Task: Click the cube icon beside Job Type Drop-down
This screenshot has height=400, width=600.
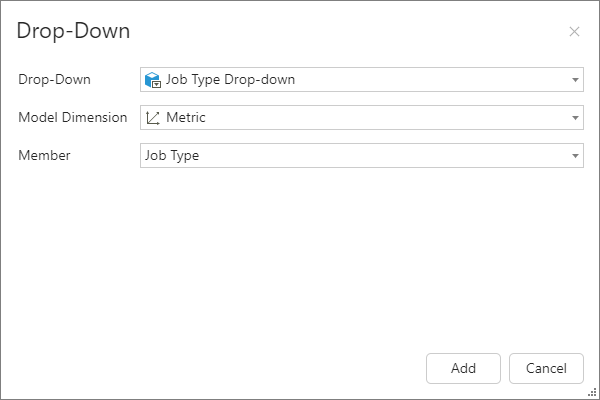Action: [153, 80]
